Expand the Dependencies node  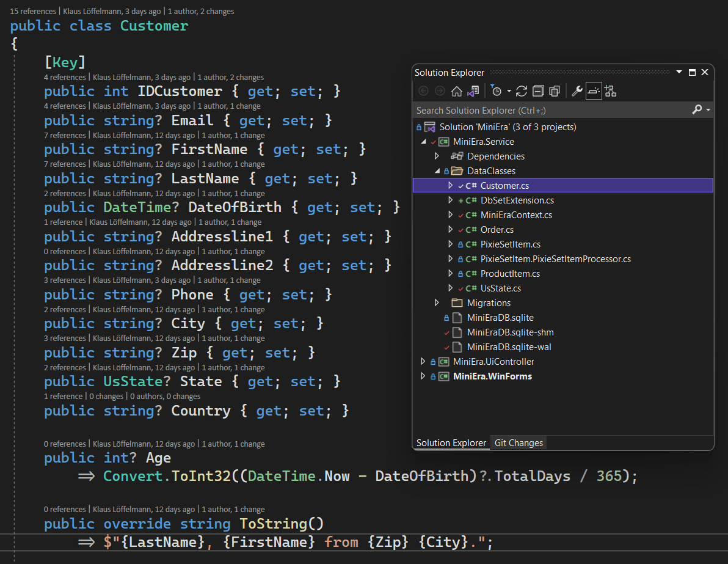point(436,156)
